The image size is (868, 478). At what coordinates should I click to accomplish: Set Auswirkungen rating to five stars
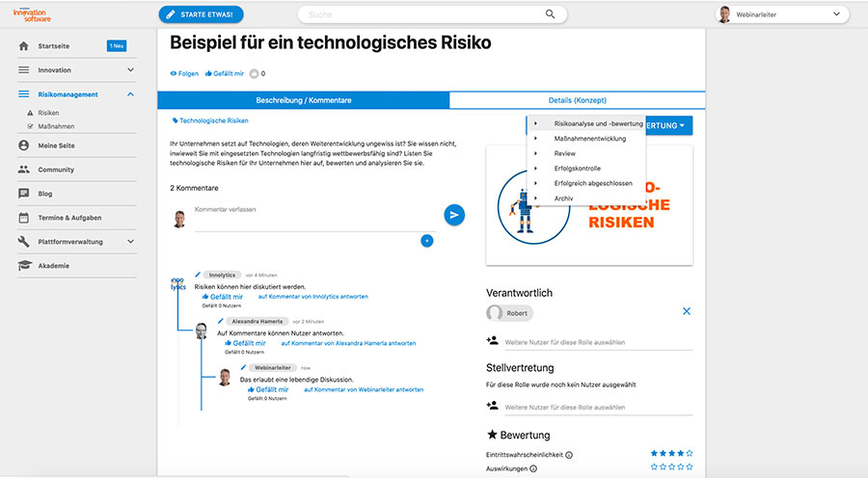tap(690, 467)
